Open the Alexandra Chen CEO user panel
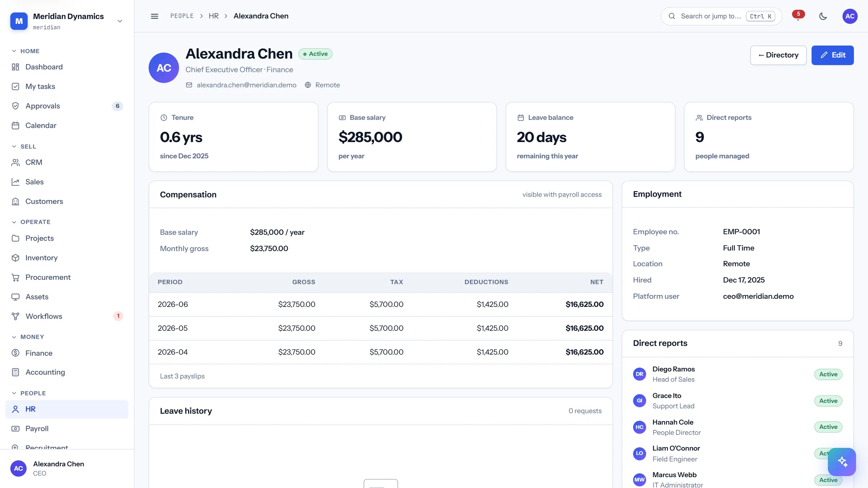868x488 pixels. tap(67, 468)
